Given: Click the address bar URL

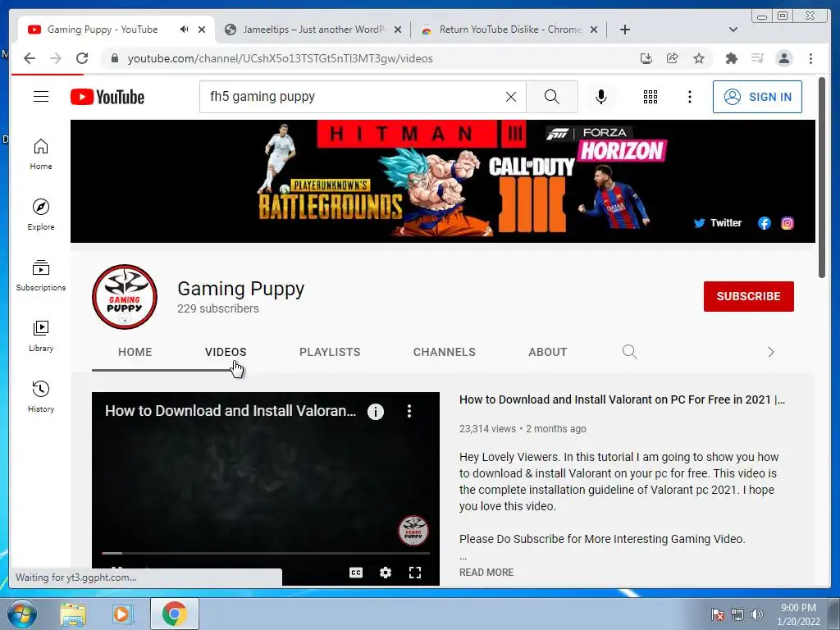Looking at the screenshot, I should coord(281,58).
